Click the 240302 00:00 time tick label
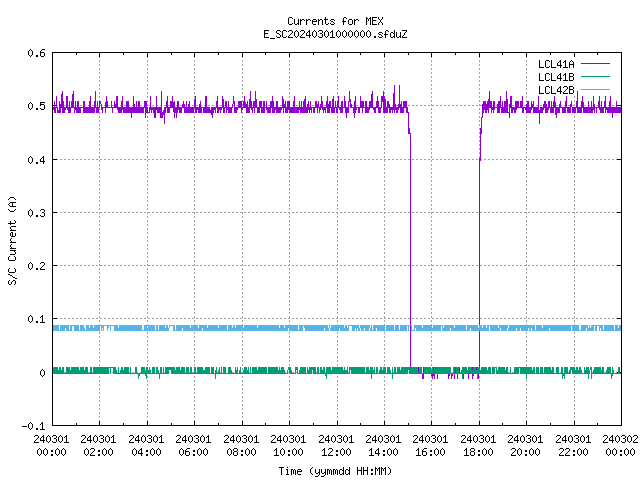640x480 pixels. pos(620,446)
